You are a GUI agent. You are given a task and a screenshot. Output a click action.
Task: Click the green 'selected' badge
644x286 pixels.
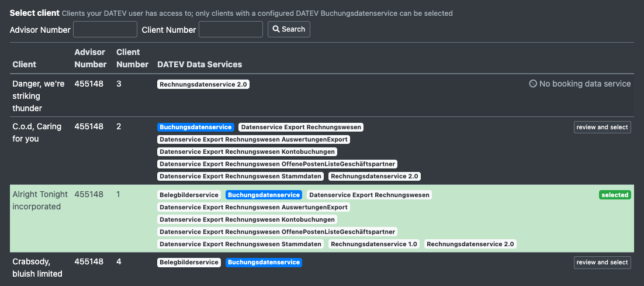(615, 195)
